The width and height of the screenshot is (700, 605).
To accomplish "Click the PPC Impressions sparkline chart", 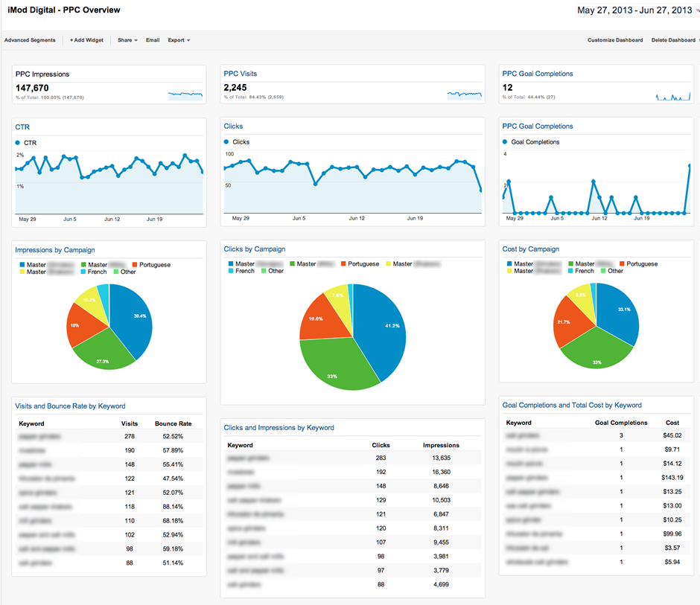I will [x=185, y=95].
